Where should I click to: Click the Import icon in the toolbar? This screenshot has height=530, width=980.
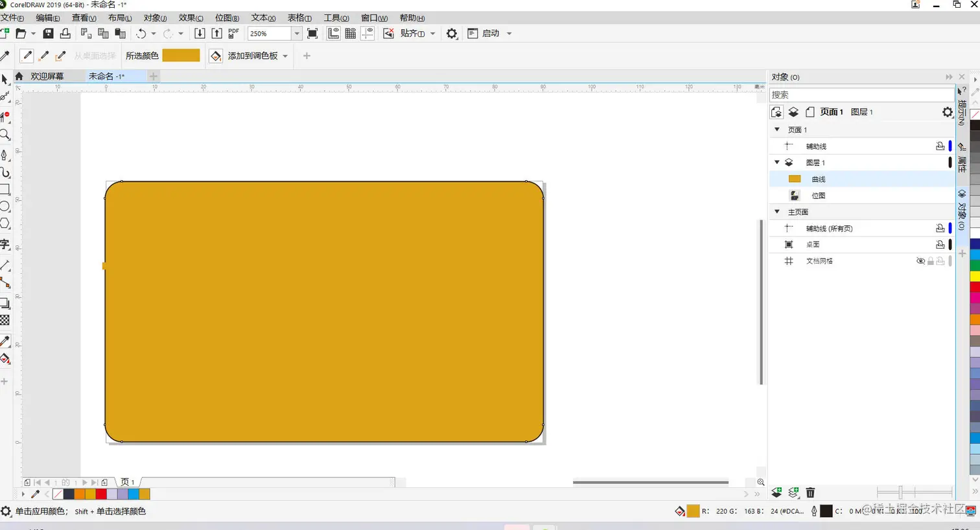200,34
